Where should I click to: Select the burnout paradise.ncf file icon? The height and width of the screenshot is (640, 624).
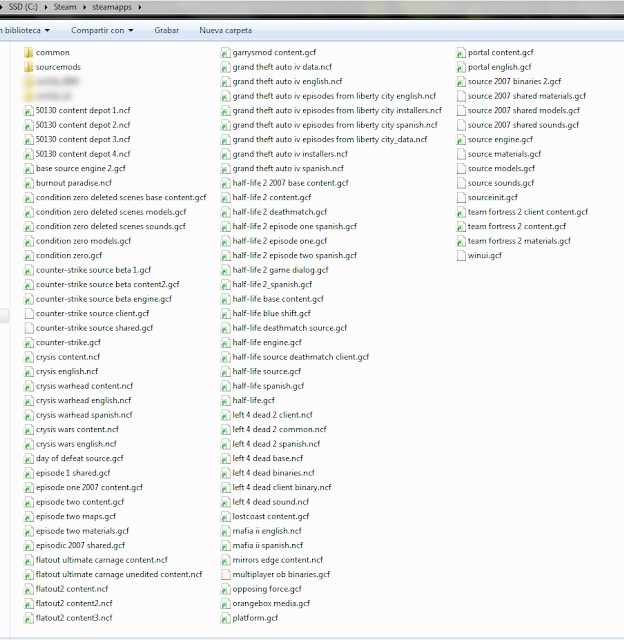(x=29, y=183)
